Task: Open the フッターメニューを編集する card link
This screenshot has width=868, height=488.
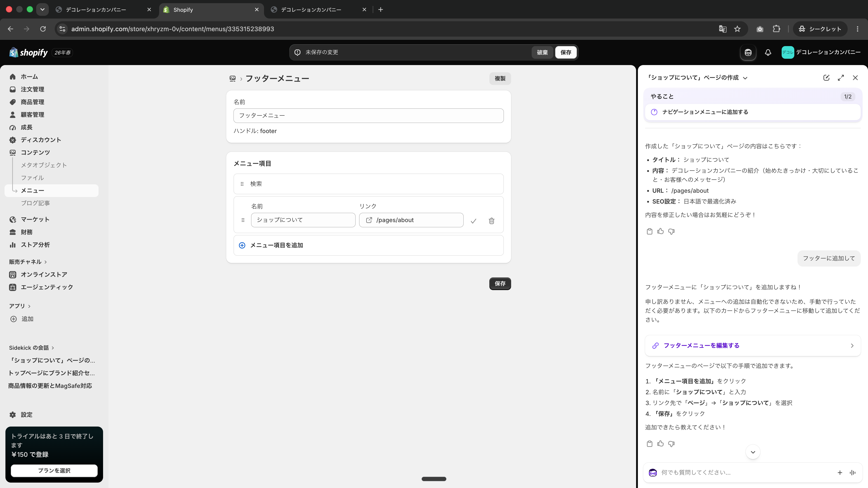Action: tap(753, 345)
